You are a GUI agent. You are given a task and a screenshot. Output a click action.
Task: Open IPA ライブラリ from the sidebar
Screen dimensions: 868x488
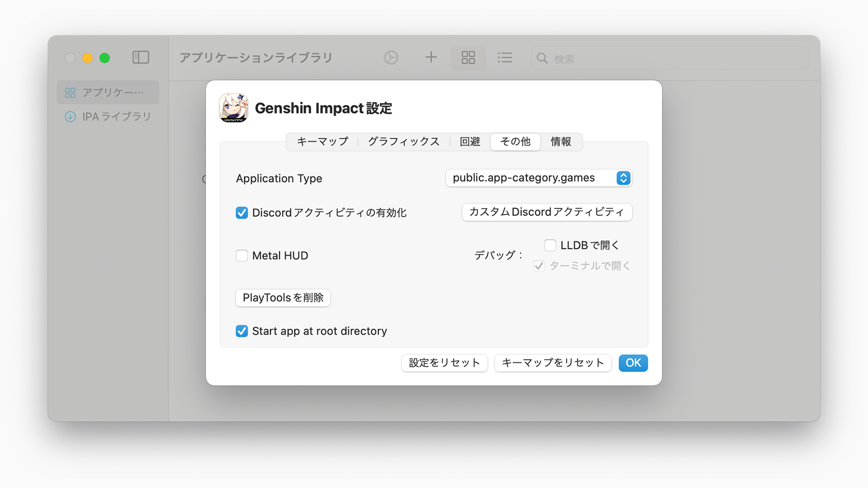pyautogui.click(x=108, y=117)
